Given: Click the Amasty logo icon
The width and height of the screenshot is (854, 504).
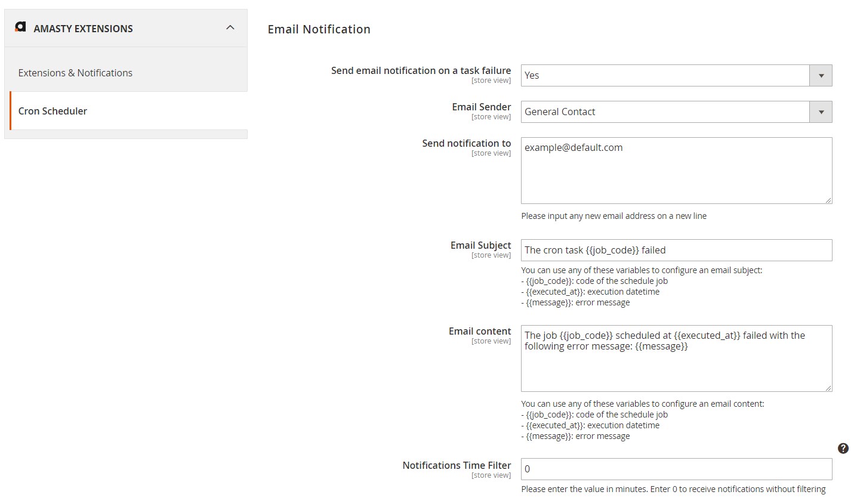Looking at the screenshot, I should coord(20,27).
